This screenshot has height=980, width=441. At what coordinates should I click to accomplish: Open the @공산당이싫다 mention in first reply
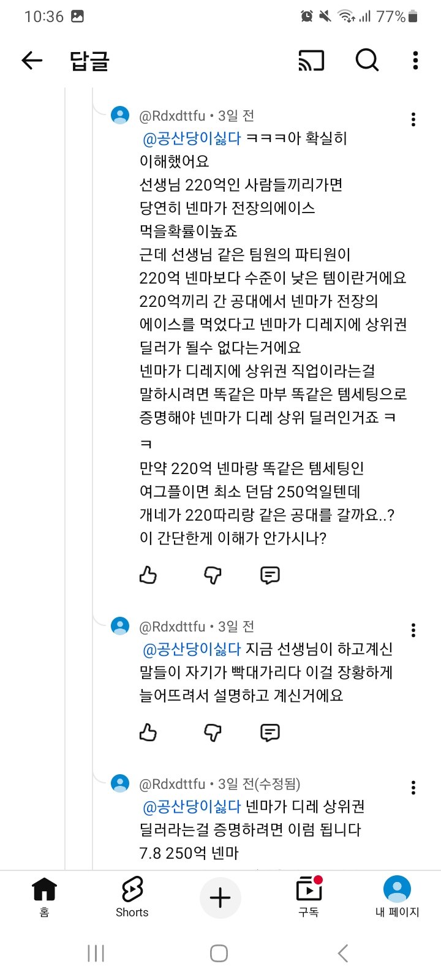192,139
